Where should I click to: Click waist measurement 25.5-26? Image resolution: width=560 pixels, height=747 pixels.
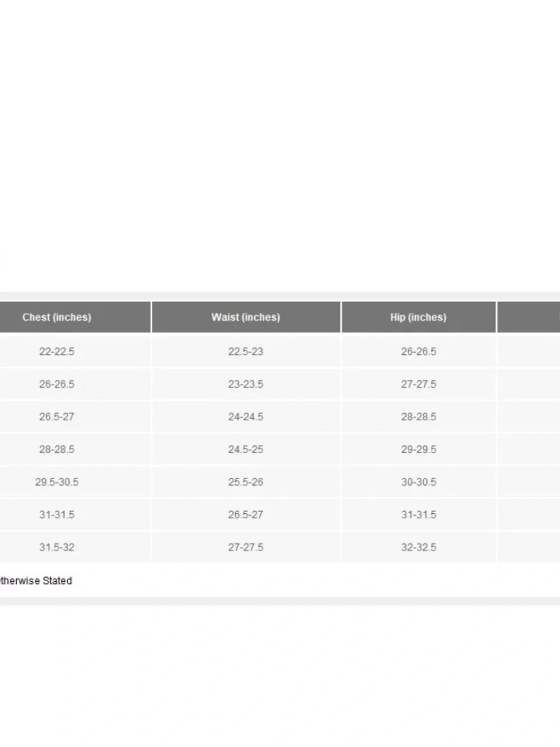pos(246,482)
